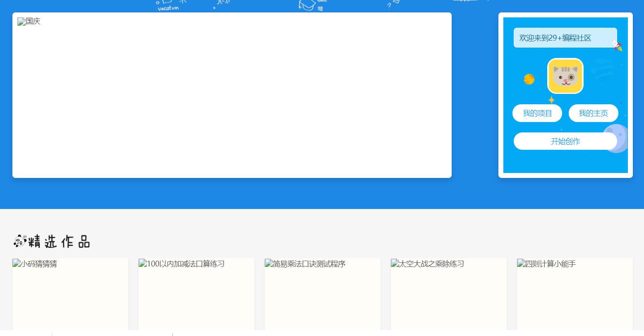The height and width of the screenshot is (336, 644).
Task: Select the 100以内加减法口算练习 project card
Action: click(196, 294)
